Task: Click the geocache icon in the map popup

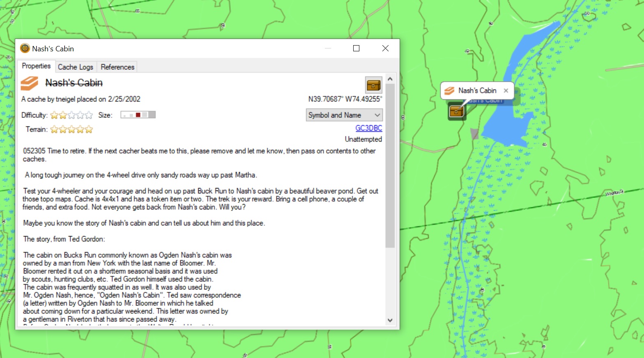Action: 449,91
